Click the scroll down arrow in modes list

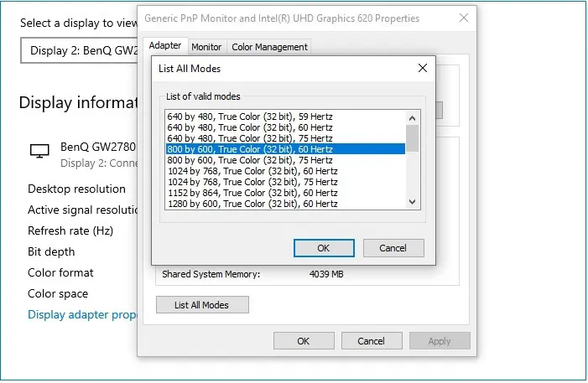click(412, 202)
